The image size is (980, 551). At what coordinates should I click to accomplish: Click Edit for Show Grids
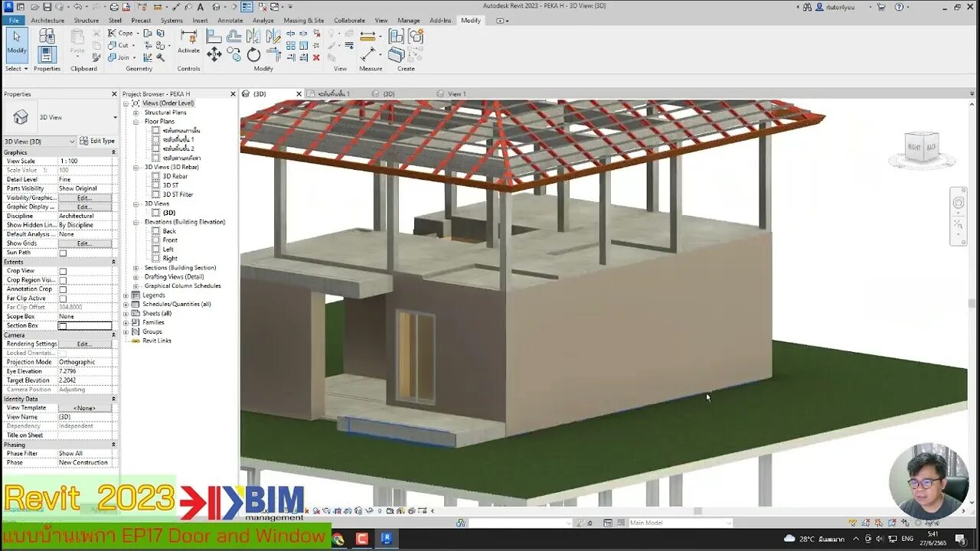[x=84, y=243]
